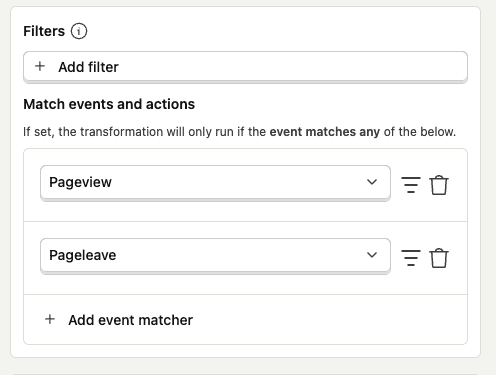This screenshot has height=375, width=496.
Task: Click Add event matcher
Action: tap(245, 320)
